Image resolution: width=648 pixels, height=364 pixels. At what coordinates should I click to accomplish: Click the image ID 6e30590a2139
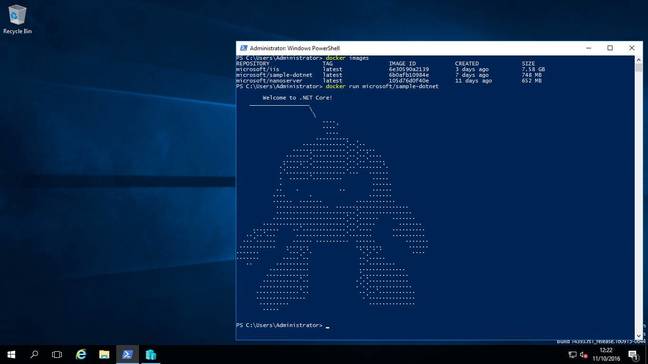(409, 69)
